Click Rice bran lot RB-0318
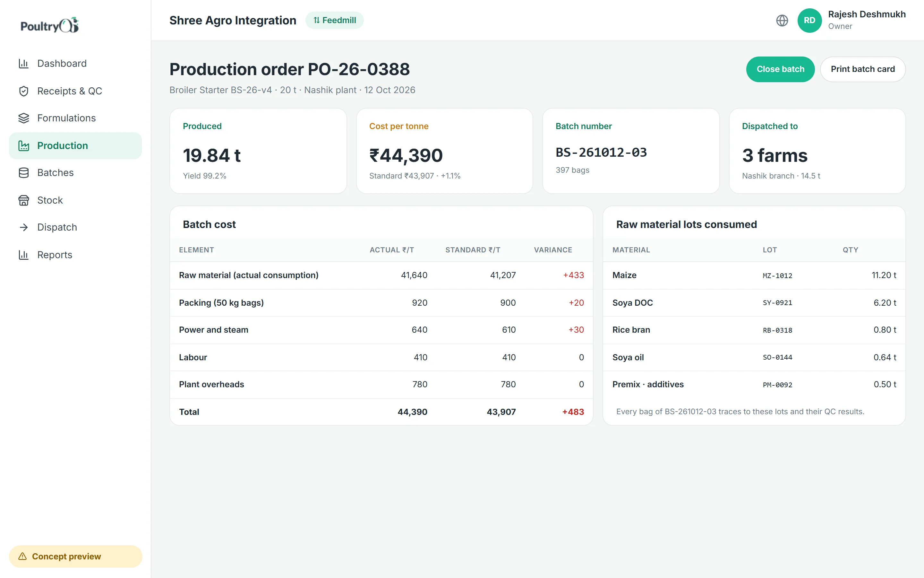This screenshot has height=578, width=924. pos(777,330)
